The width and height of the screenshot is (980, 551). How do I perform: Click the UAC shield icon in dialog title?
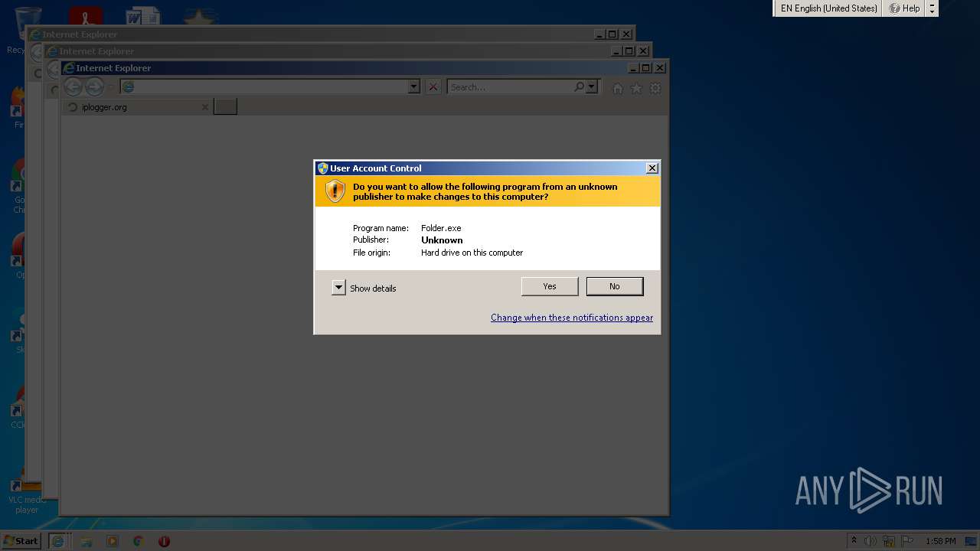323,168
